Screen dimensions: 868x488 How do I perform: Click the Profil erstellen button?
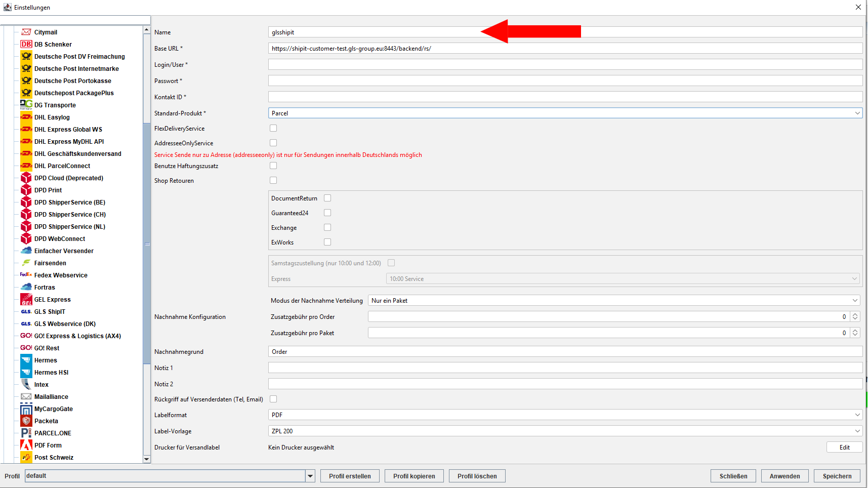click(350, 476)
